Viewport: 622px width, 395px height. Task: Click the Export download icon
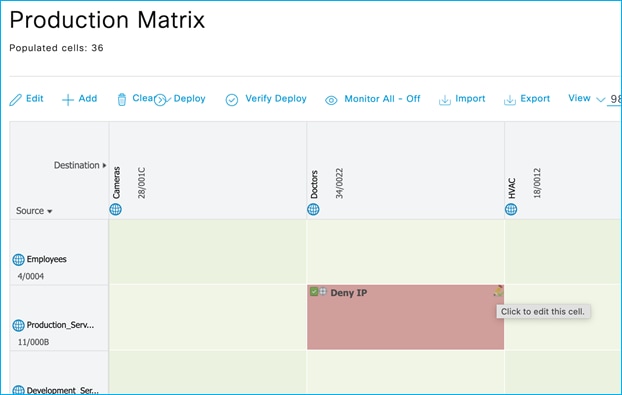[x=510, y=100]
